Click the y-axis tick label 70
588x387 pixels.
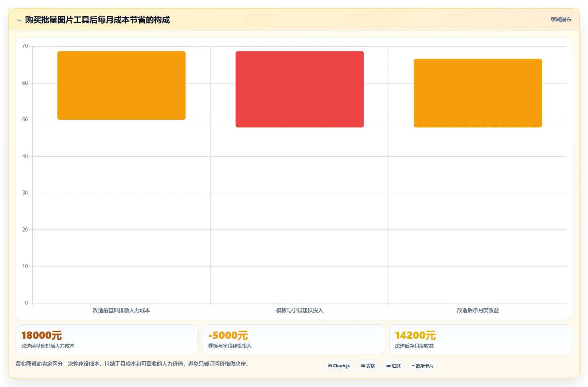25,46
